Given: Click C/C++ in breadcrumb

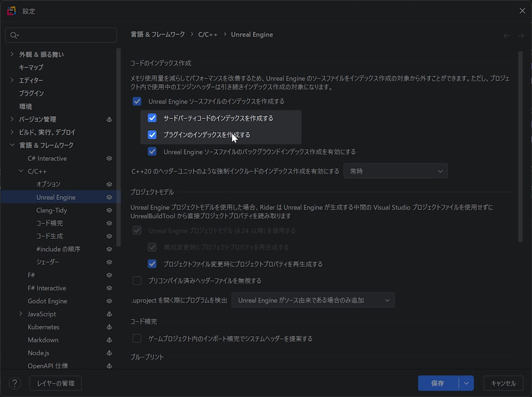Looking at the screenshot, I should [208, 35].
